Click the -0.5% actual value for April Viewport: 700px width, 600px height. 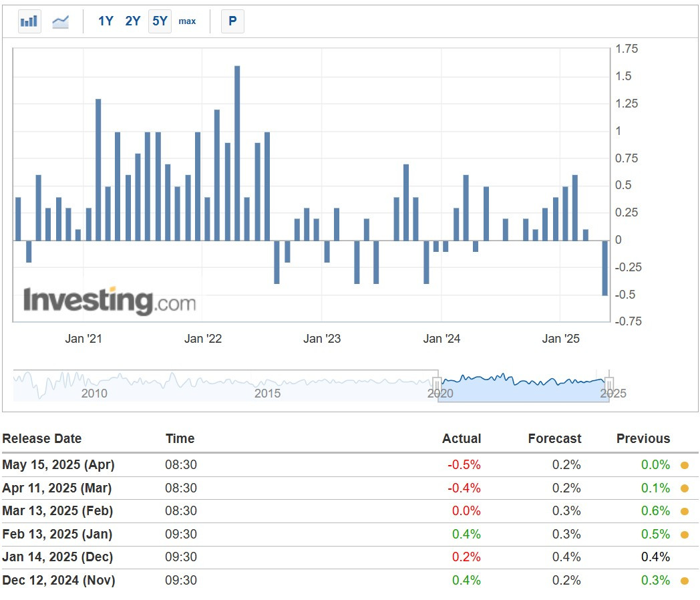[x=464, y=465]
